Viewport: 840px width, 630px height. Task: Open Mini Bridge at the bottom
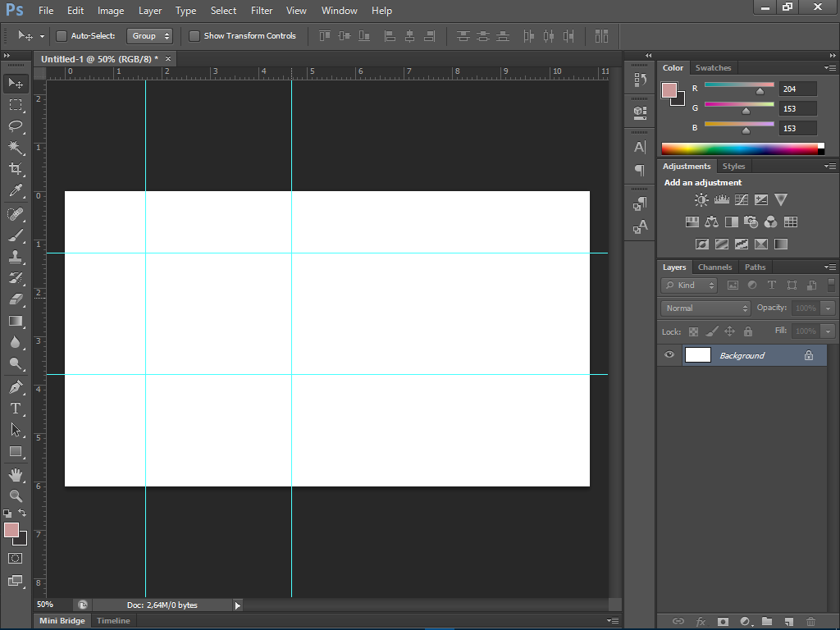pos(61,620)
